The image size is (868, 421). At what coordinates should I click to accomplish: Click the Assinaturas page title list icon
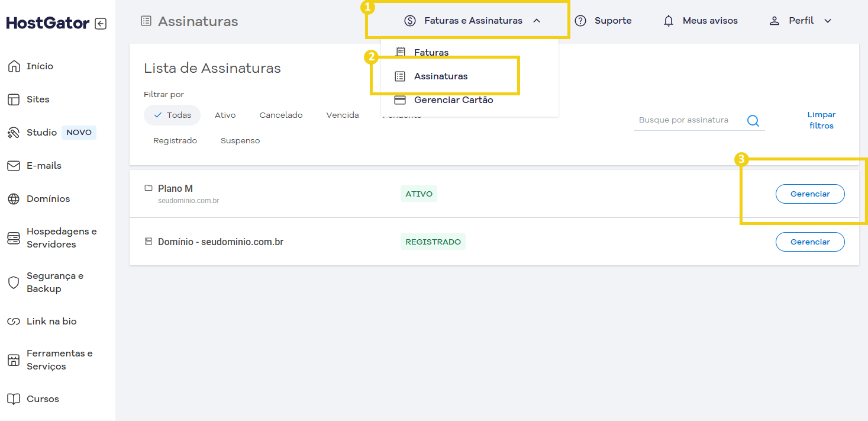coord(146,21)
